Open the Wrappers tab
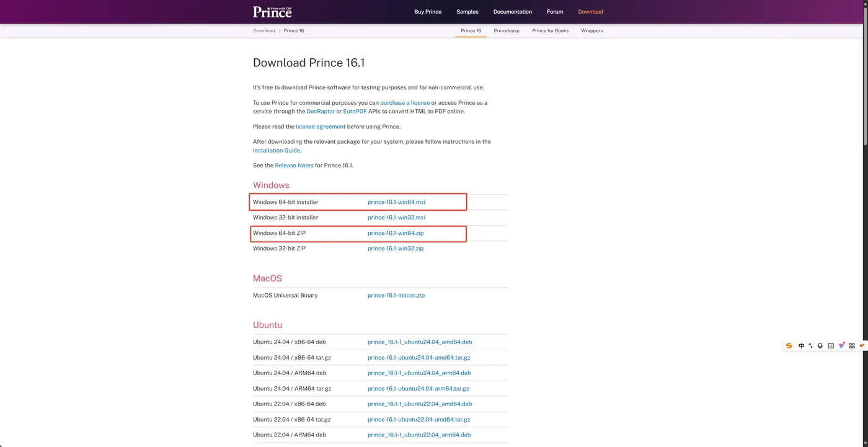The height and width of the screenshot is (447, 868). 592,30
